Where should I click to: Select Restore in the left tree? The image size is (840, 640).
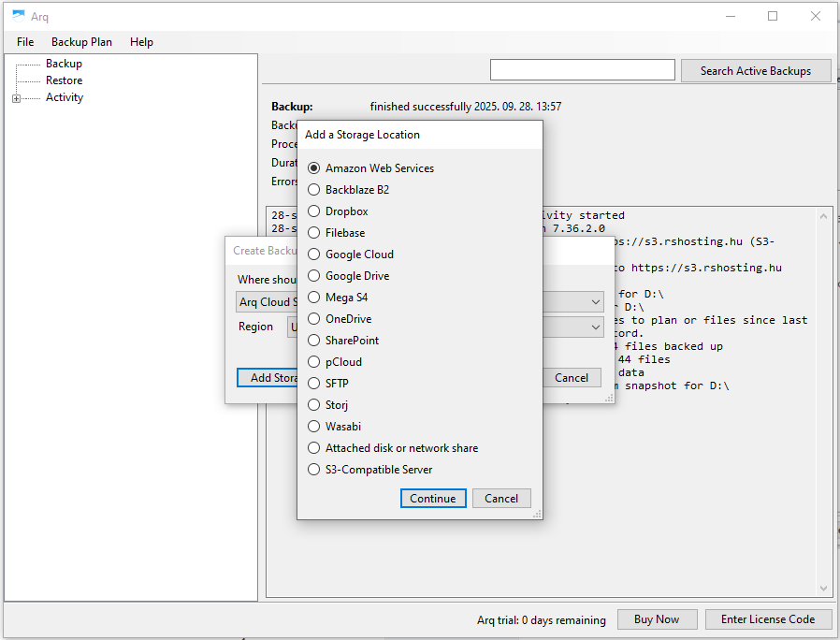64,80
